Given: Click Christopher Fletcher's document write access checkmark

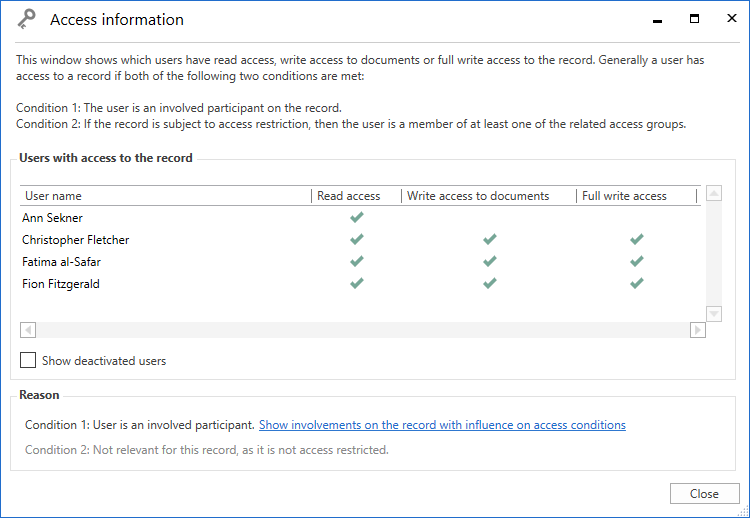Looking at the screenshot, I should coord(489,239).
